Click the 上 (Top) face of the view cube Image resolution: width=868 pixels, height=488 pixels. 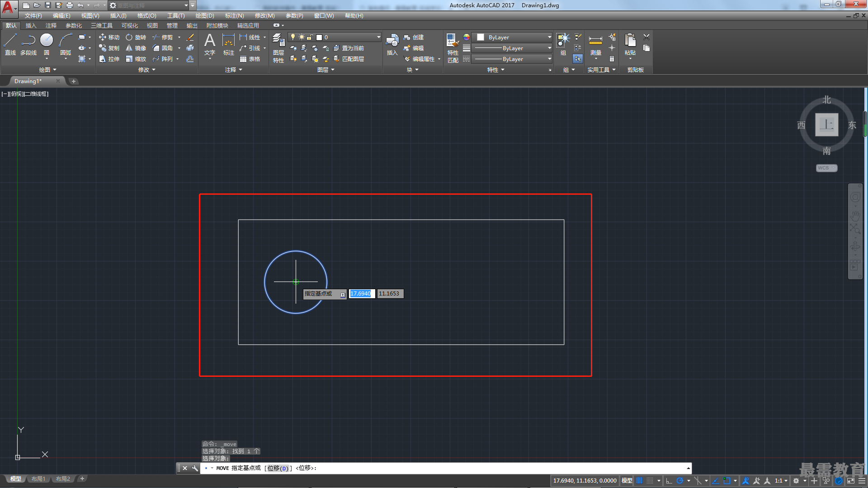tap(826, 125)
